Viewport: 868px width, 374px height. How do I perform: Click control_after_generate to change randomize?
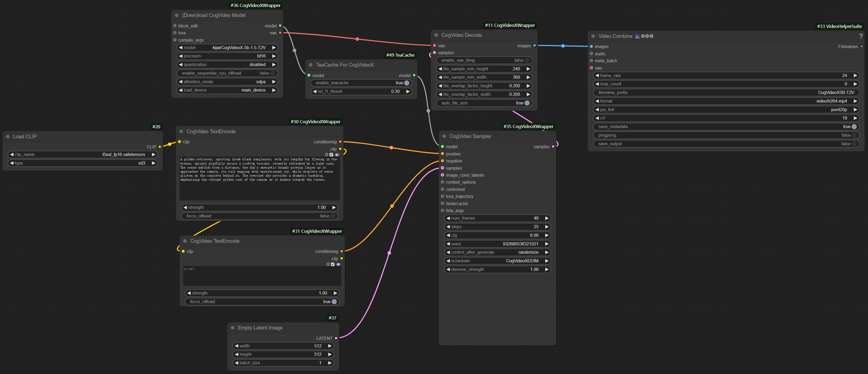point(528,252)
